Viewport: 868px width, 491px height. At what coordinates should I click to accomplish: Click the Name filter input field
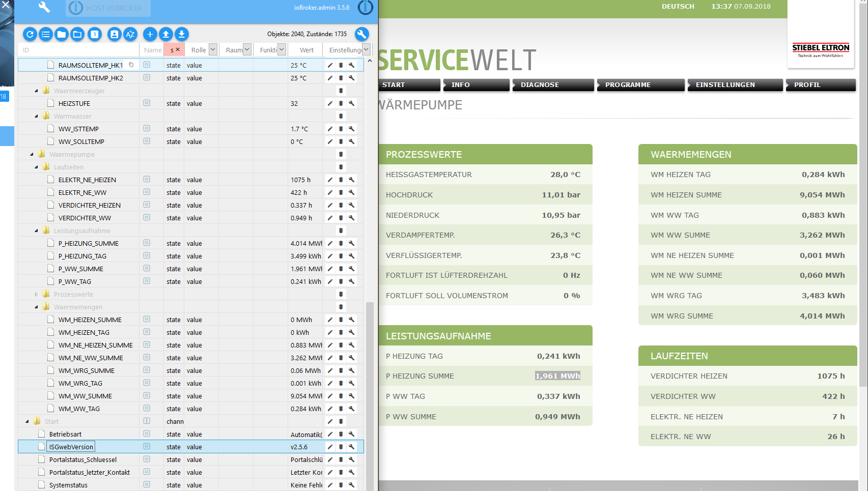[152, 50]
